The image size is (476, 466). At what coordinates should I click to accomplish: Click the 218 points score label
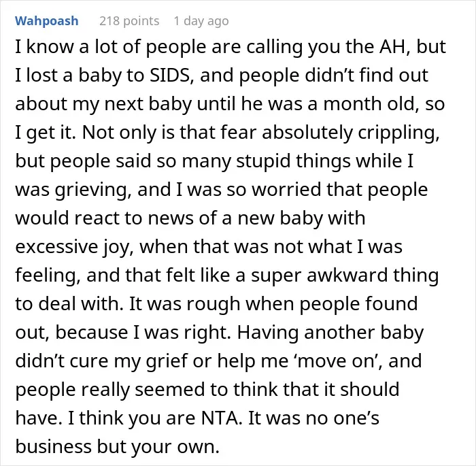pyautogui.click(x=129, y=21)
